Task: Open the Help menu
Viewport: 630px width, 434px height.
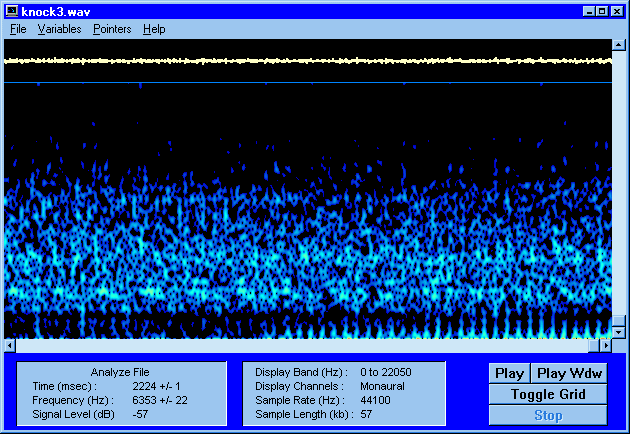Action: pos(154,29)
